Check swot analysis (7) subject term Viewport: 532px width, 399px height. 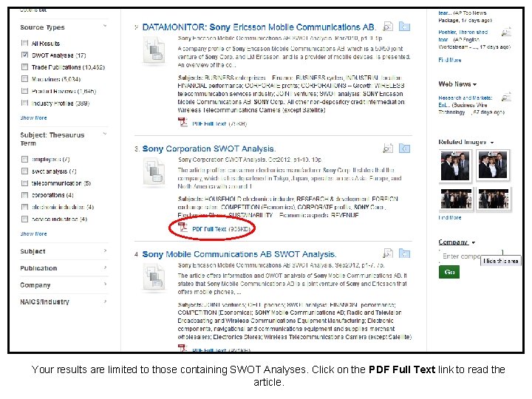point(24,171)
